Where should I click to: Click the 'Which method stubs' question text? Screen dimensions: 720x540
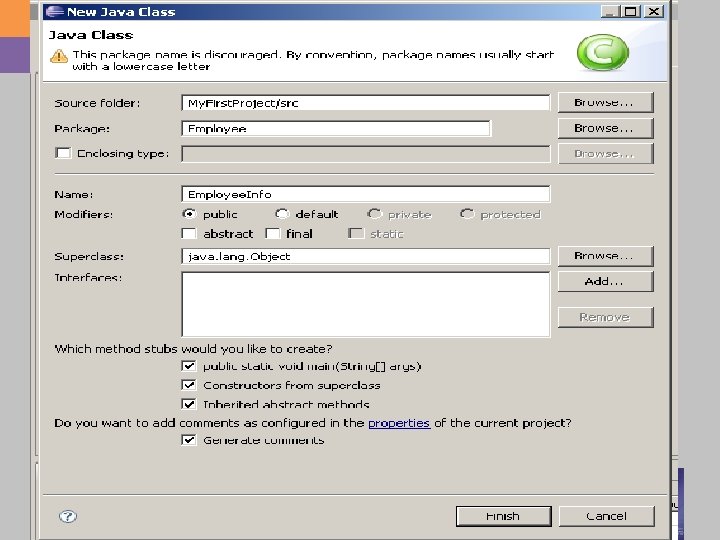point(193,349)
